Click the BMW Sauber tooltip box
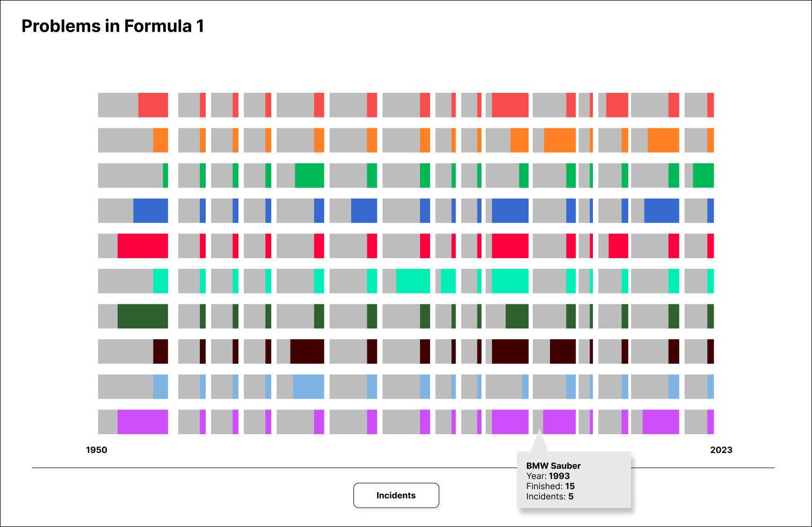 click(574, 481)
